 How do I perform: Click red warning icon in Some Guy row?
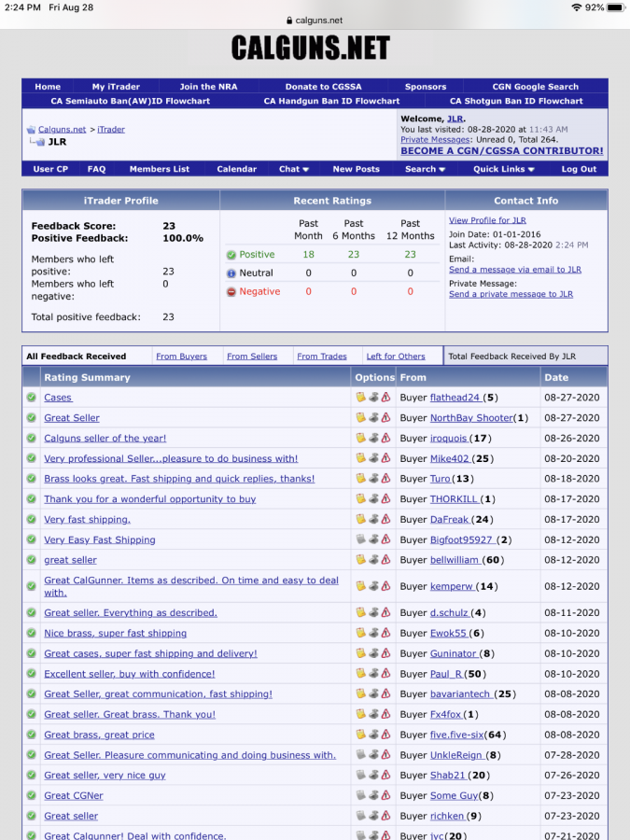[x=385, y=795]
